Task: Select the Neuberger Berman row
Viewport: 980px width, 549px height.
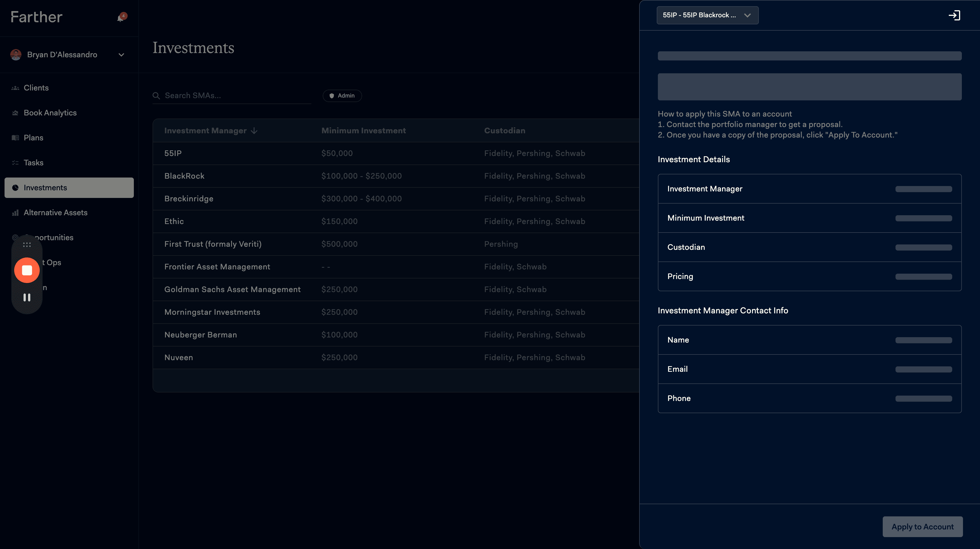Action: coord(396,335)
